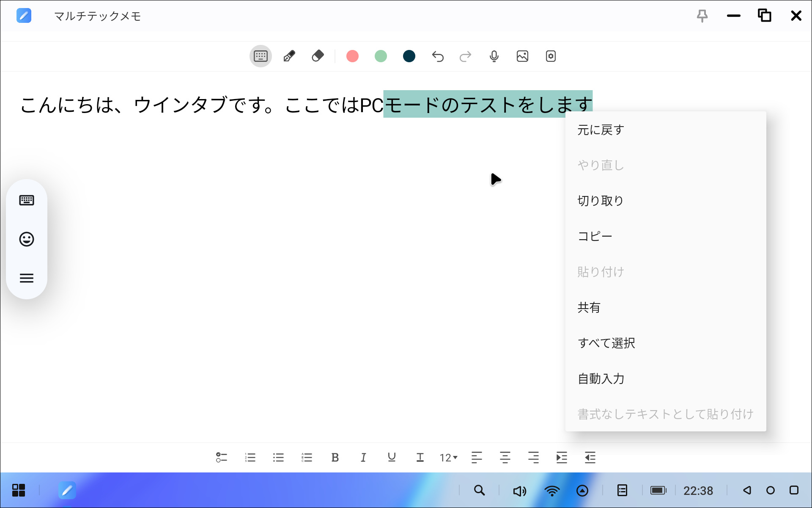
Task: Align text left
Action: (x=477, y=458)
